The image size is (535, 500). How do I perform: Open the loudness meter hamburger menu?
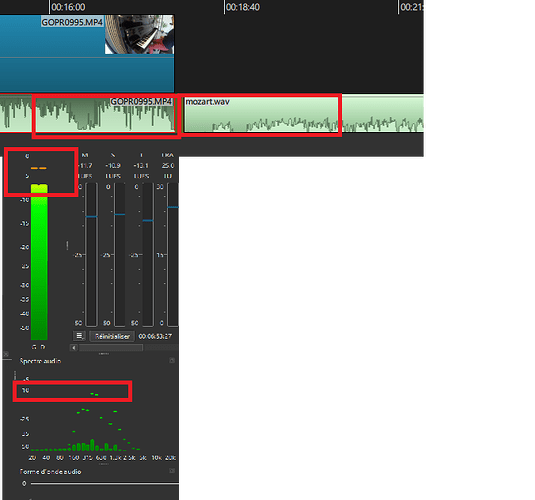(79, 336)
